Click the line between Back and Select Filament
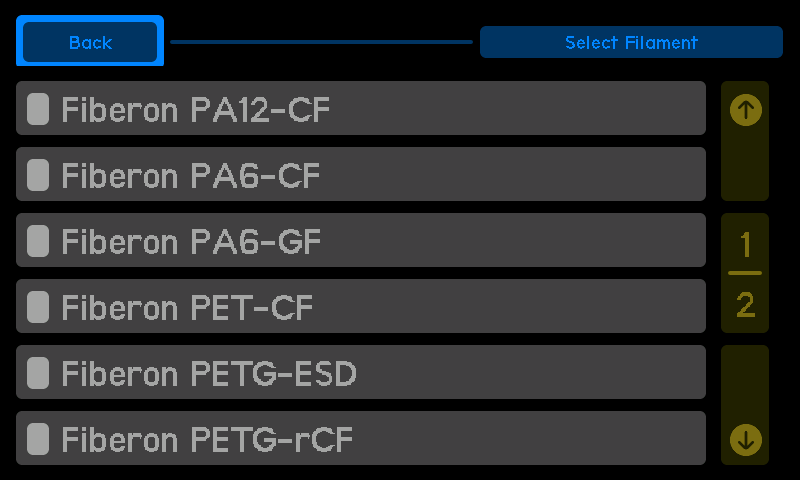Image resolution: width=800 pixels, height=480 pixels. click(x=321, y=42)
